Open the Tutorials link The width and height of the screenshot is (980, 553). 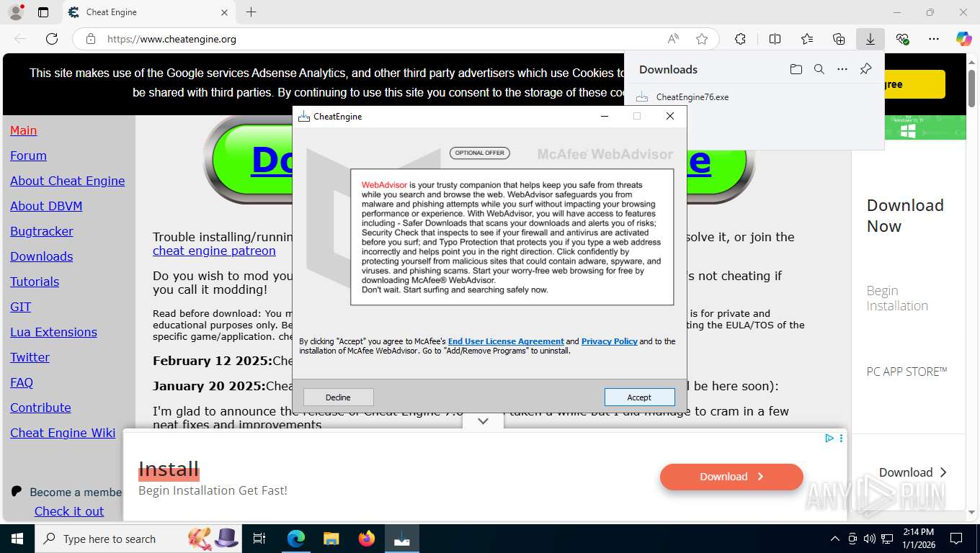[35, 282]
